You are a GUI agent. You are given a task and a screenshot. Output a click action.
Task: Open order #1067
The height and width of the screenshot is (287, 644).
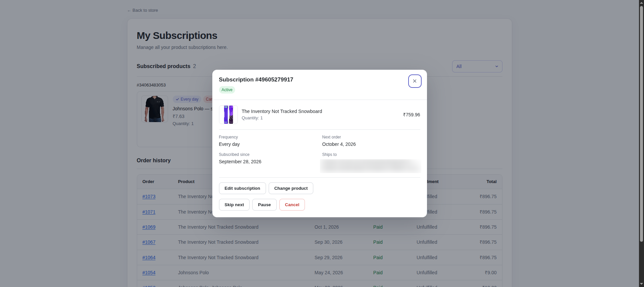coord(149,242)
